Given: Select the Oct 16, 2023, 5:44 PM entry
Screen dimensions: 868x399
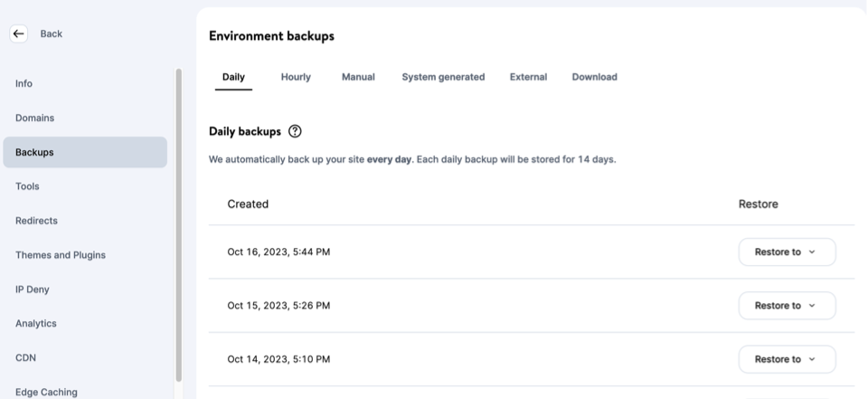Looking at the screenshot, I should [x=278, y=252].
